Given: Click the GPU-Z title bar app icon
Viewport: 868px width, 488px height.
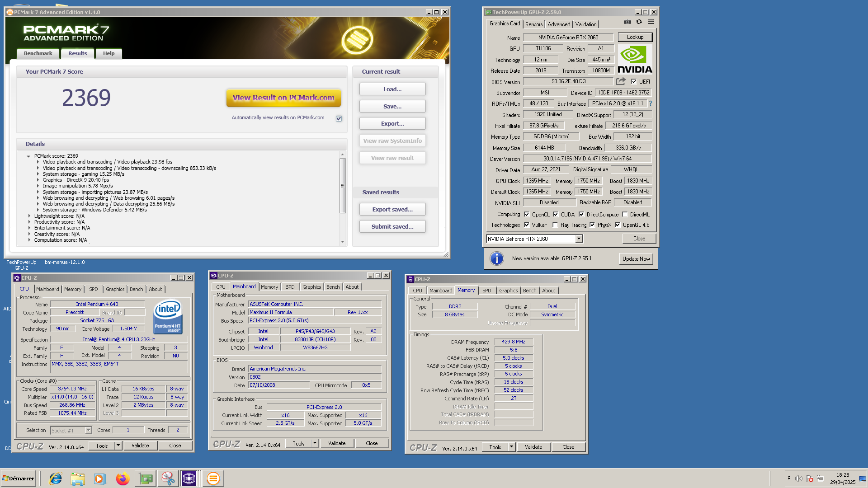Looking at the screenshot, I should click(488, 12).
